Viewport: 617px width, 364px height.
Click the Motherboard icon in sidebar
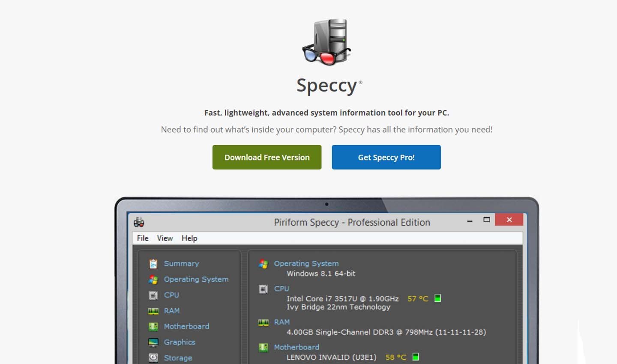click(153, 327)
